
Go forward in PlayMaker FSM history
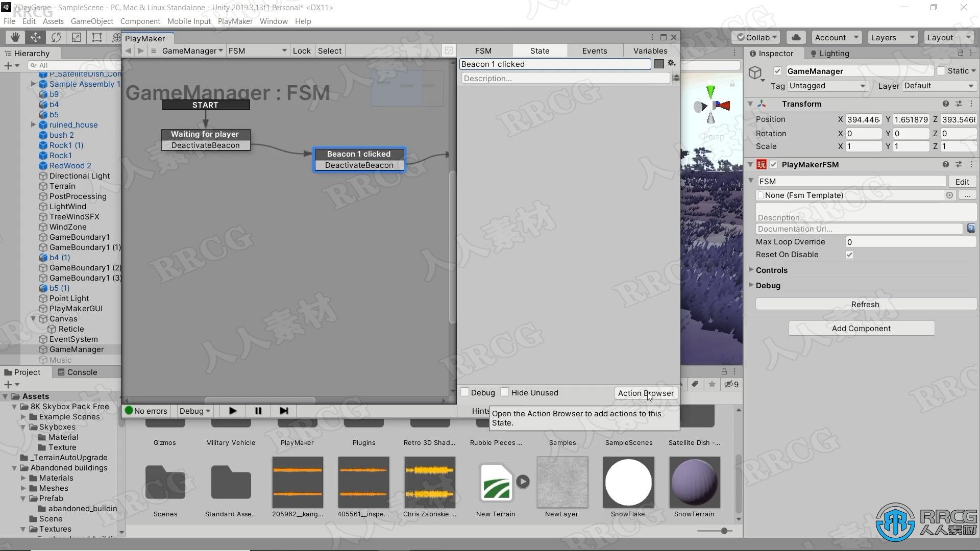coord(140,51)
